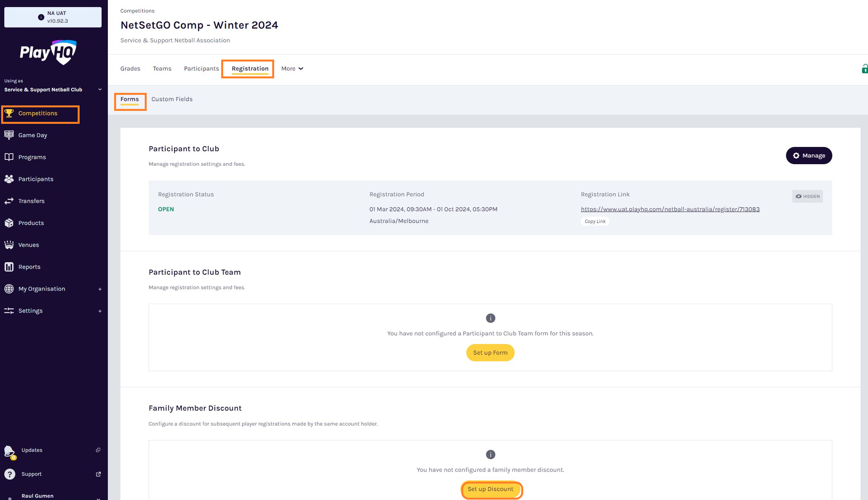
Task: Toggle the HIDDEN visibility badge
Action: [807, 196]
